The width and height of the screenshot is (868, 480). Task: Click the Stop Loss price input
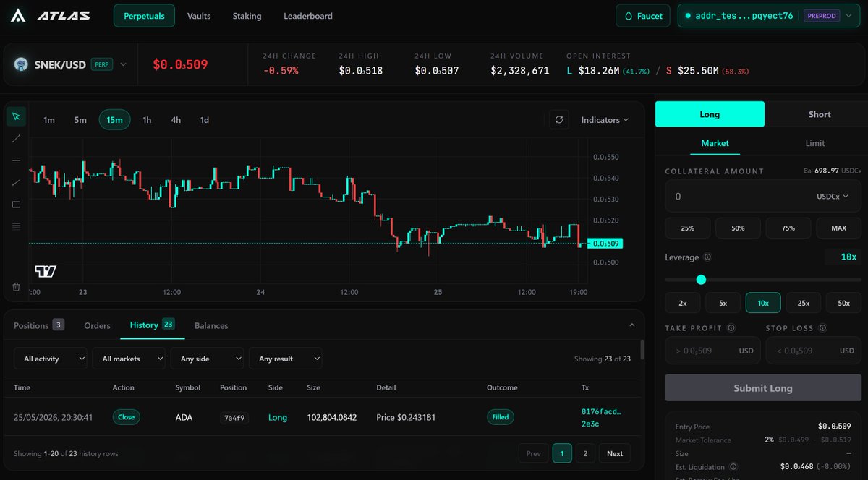[813, 351]
